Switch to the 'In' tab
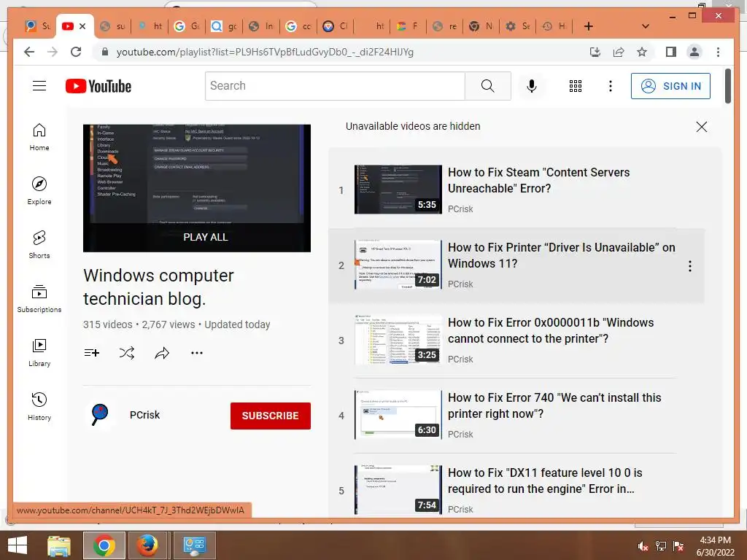 [262, 26]
